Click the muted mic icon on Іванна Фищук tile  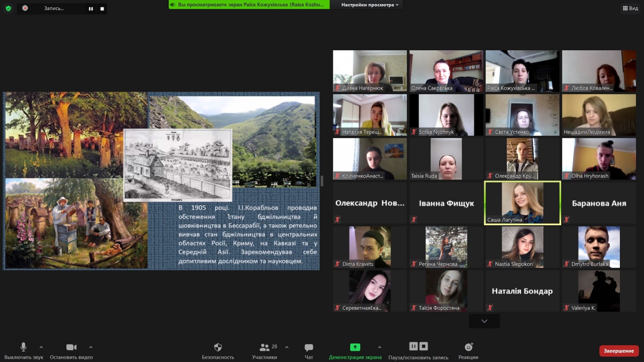tap(414, 220)
